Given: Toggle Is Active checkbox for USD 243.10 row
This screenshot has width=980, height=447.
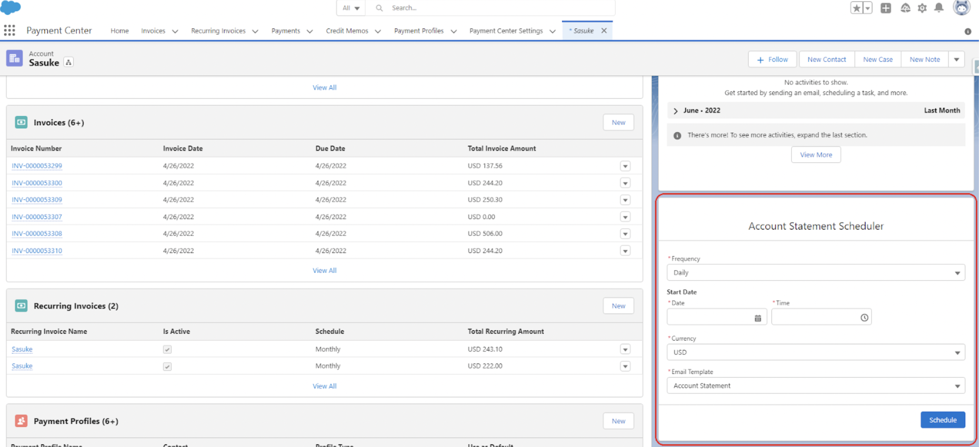Looking at the screenshot, I should (x=167, y=350).
